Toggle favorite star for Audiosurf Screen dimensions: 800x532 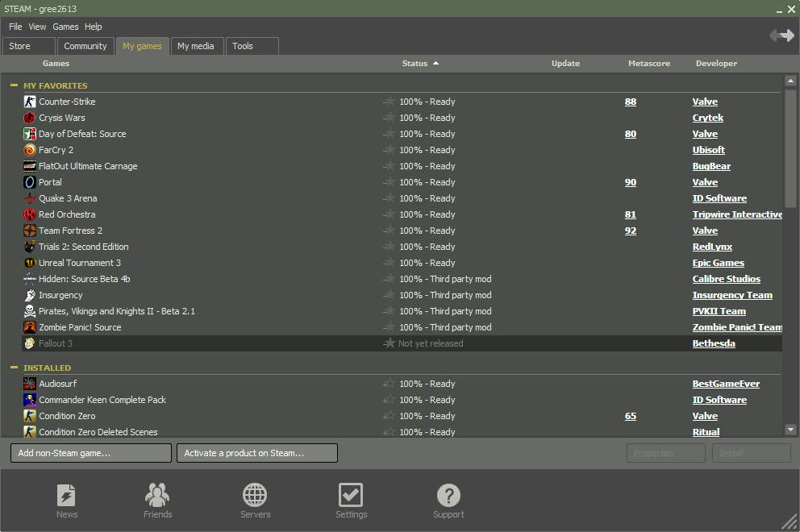pos(390,384)
